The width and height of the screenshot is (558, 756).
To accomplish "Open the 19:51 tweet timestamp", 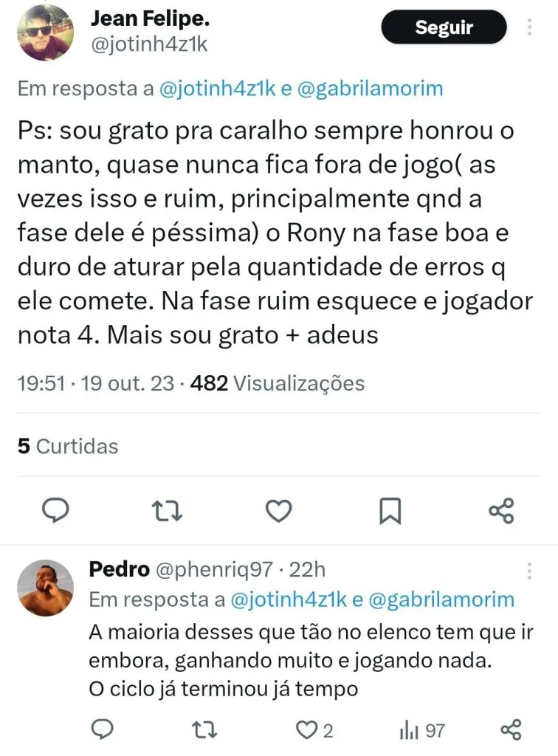I will pyautogui.click(x=41, y=384).
